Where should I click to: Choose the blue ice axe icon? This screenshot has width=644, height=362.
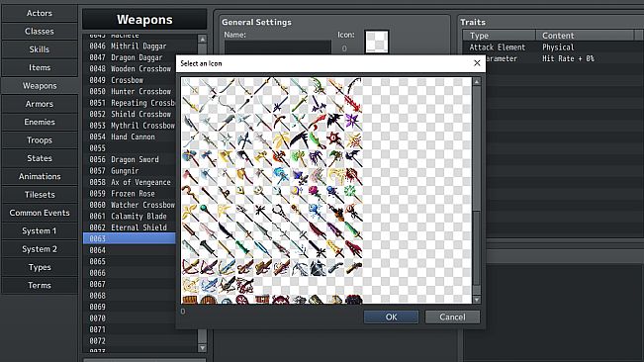tap(281, 177)
